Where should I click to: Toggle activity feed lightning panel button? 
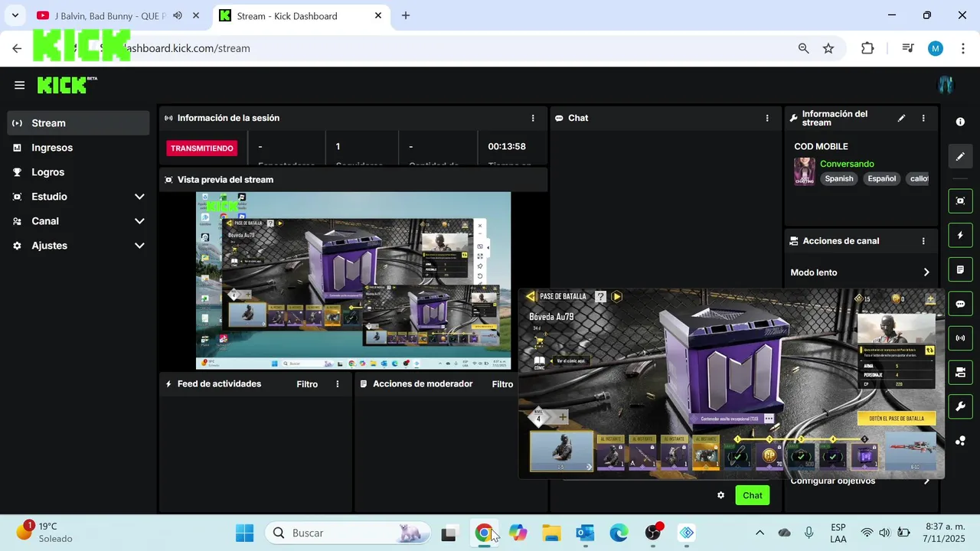(x=960, y=235)
